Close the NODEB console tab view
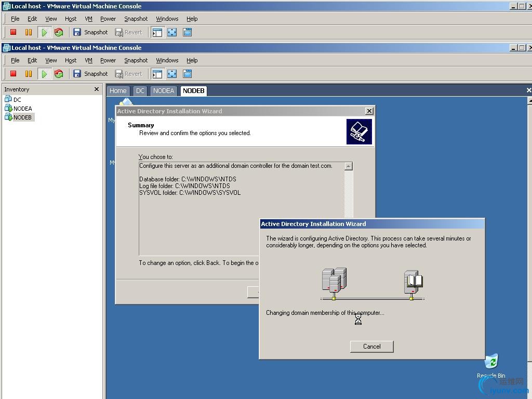Screen dimensions: 532x399 tap(528, 90)
